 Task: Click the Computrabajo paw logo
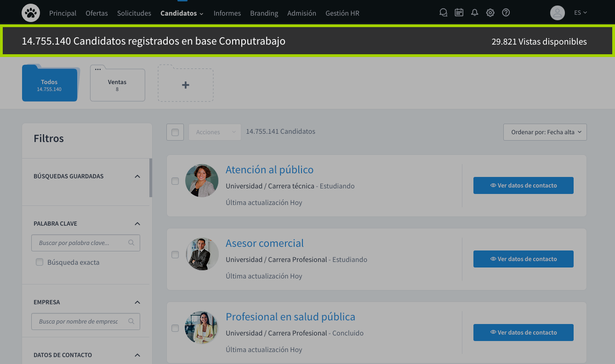(x=31, y=13)
